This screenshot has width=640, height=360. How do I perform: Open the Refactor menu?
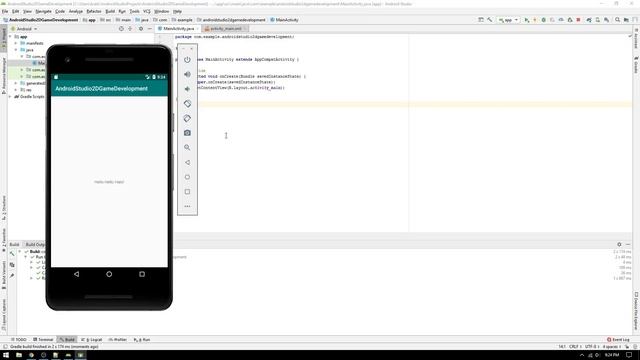[94, 11]
